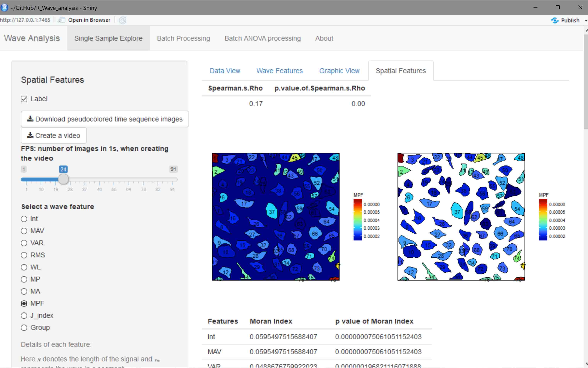
Task: Click the Create a video button
Action: pyautogui.click(x=54, y=136)
